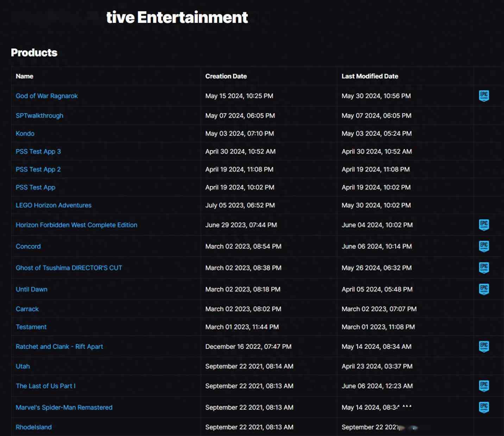Select modified date June 04 2024, 10:02 PM
Screen dimensions: 504x436
[x=377, y=225]
